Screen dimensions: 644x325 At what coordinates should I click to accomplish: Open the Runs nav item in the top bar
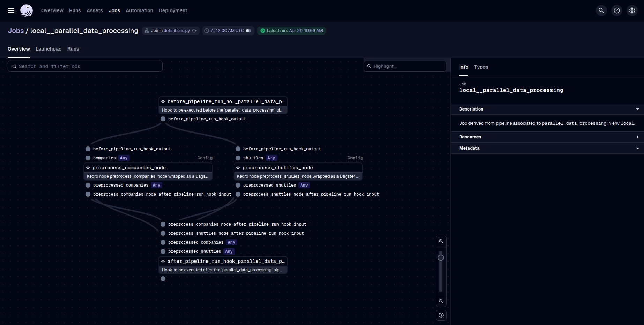coord(75,10)
